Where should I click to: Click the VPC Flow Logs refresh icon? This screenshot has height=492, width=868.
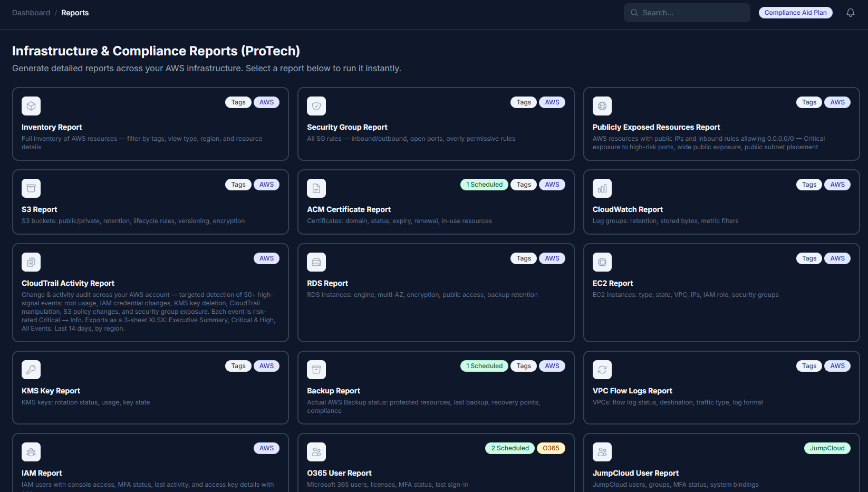click(x=602, y=370)
